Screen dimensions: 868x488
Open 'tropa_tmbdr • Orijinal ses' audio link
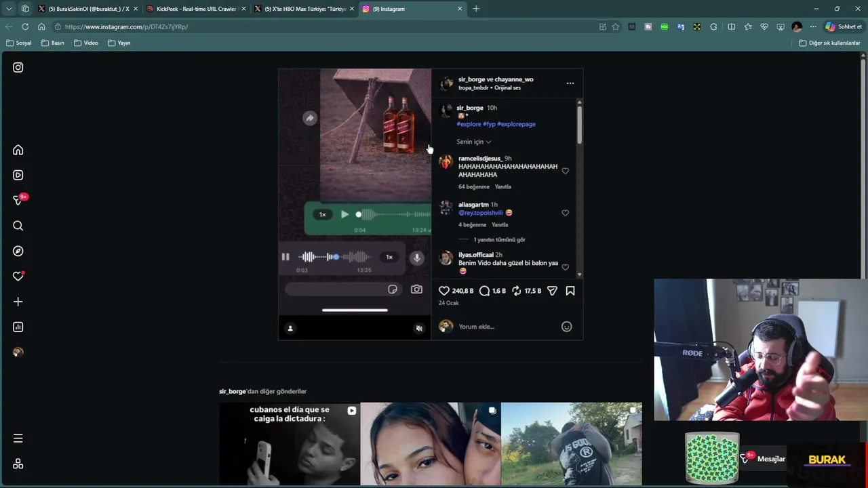pyautogui.click(x=490, y=88)
